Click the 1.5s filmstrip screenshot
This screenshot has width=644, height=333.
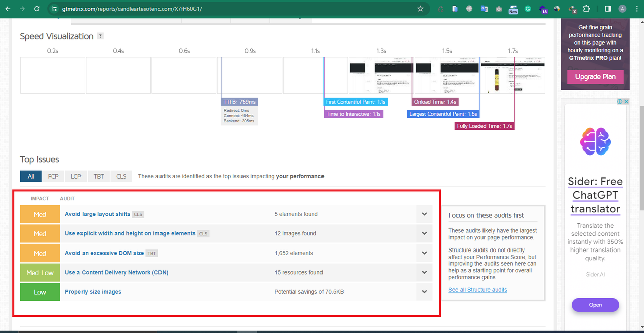point(447,75)
